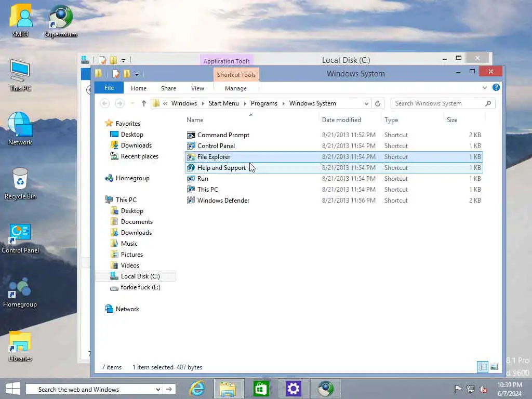Switch to the Share ribbon tab

(x=168, y=88)
